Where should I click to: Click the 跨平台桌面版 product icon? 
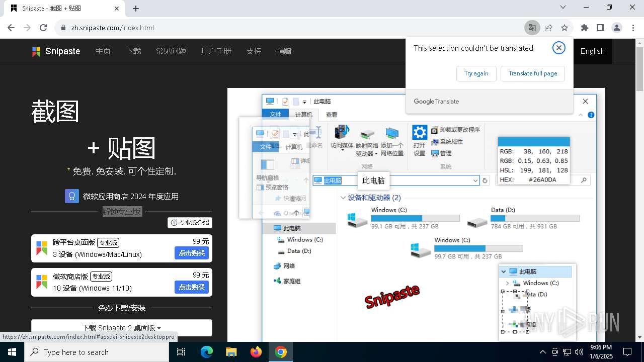(42, 248)
